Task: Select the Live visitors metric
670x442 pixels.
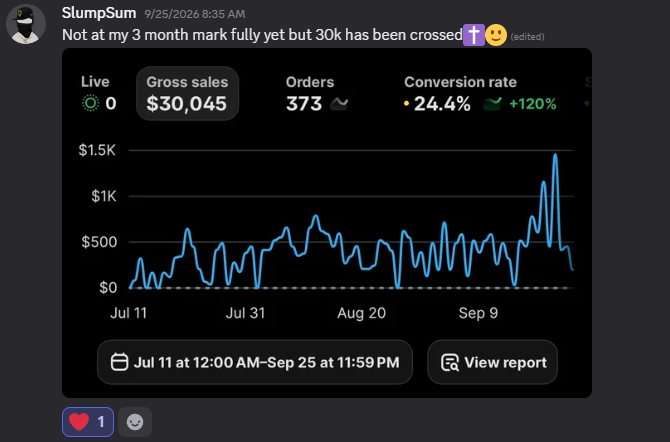Action: 98,93
